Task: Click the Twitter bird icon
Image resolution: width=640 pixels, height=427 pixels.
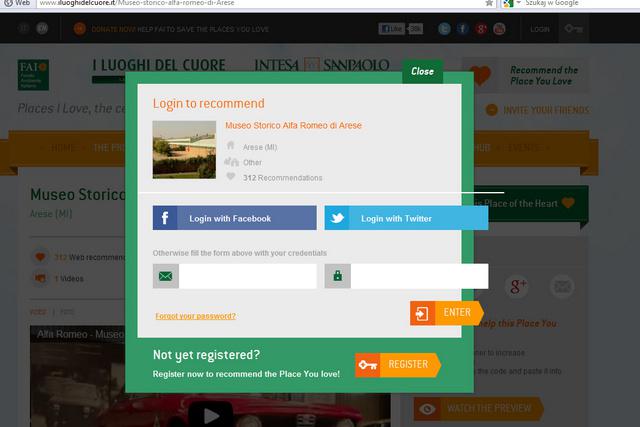Action: [337, 218]
